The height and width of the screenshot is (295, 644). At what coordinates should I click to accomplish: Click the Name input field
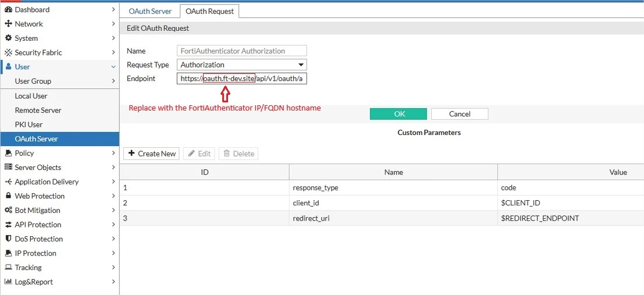coord(242,51)
